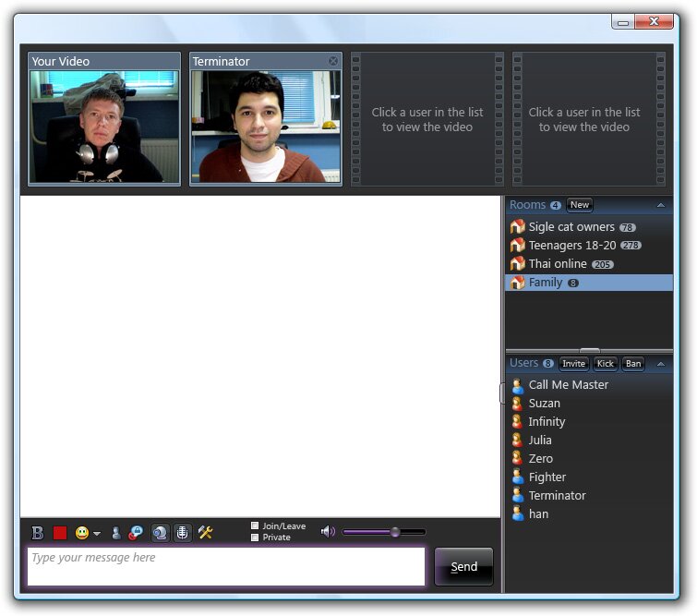
Task: Click the Your Video thumbnail
Action: (104, 127)
